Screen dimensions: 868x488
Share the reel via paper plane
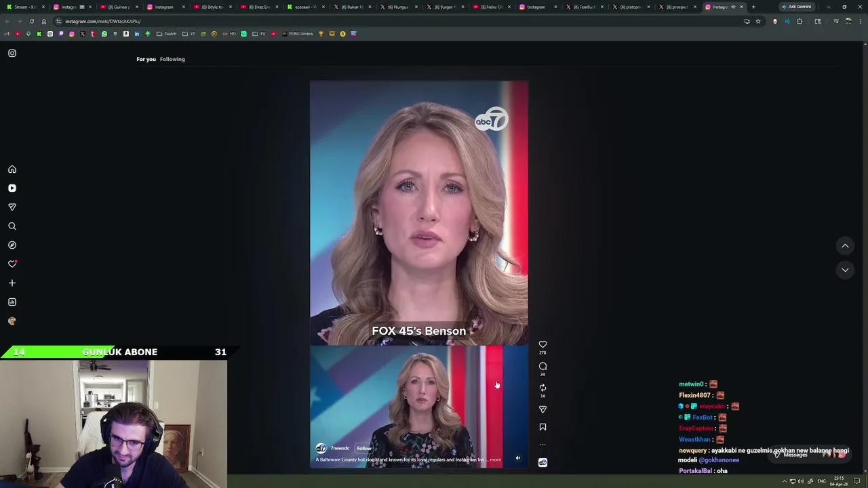(542, 409)
